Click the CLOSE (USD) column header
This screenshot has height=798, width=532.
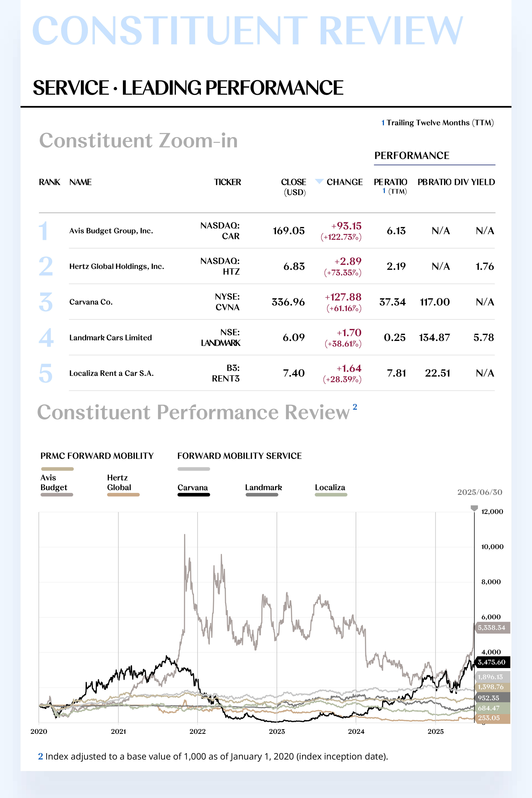pos(294,187)
